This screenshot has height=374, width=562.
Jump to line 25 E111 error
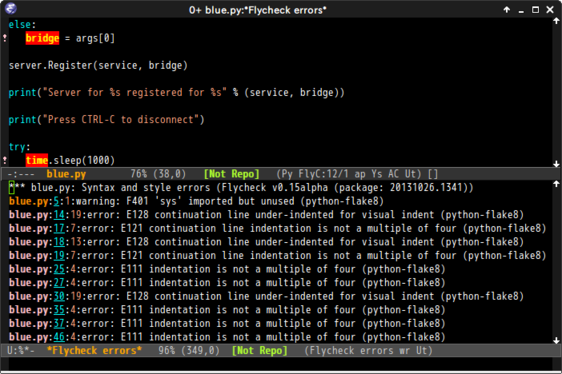[x=59, y=269]
